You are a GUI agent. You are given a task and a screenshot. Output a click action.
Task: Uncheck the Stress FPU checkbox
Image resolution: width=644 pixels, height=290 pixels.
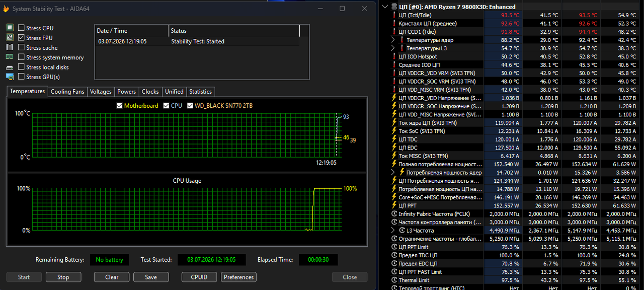tap(21, 38)
